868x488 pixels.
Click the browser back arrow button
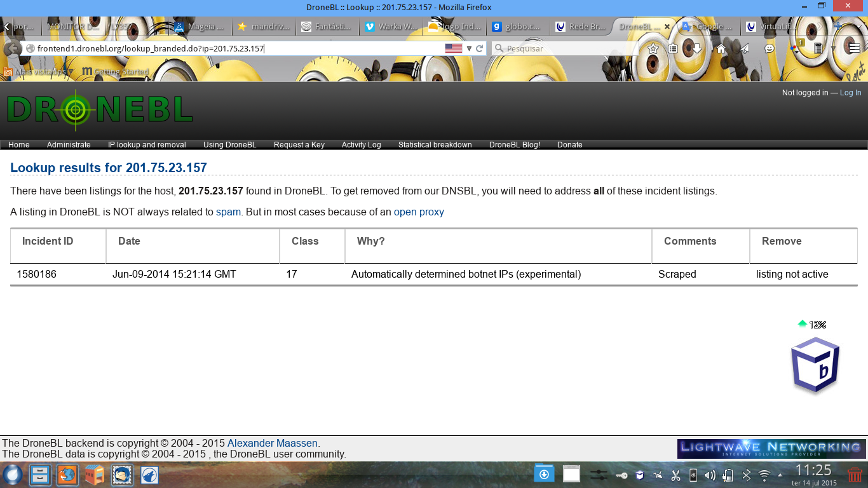click(x=11, y=49)
